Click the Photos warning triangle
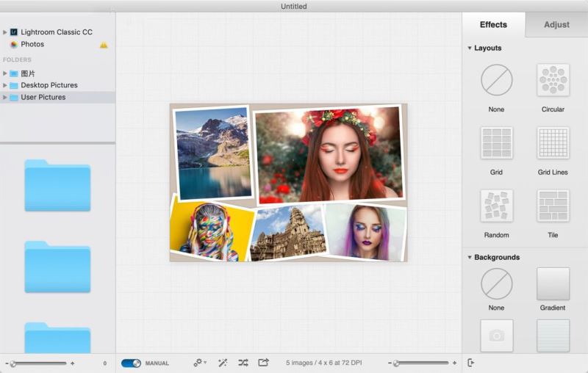 coord(104,45)
